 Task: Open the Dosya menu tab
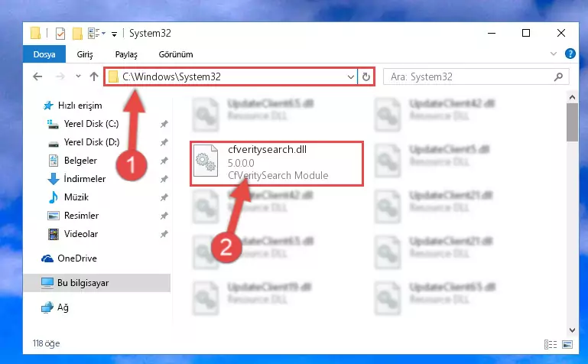44,54
